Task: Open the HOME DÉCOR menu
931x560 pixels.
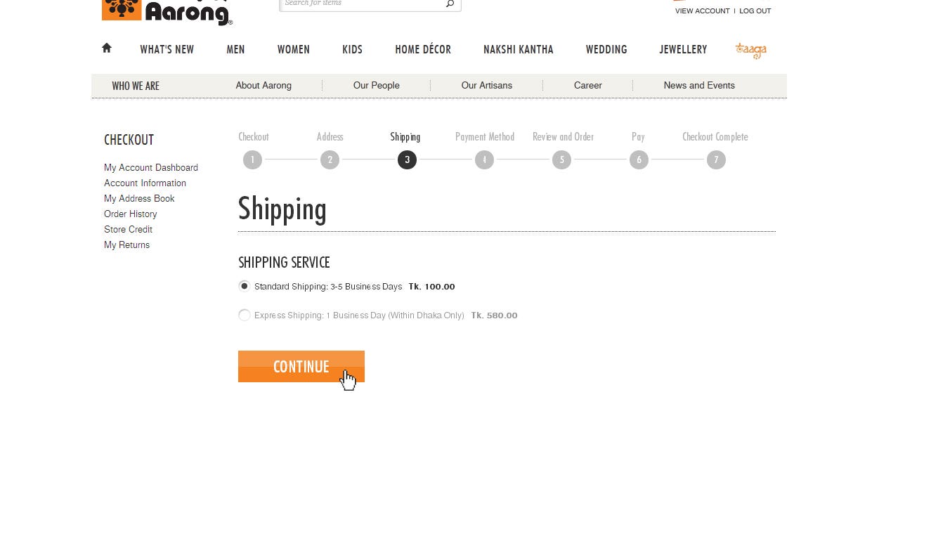Action: 422,49
